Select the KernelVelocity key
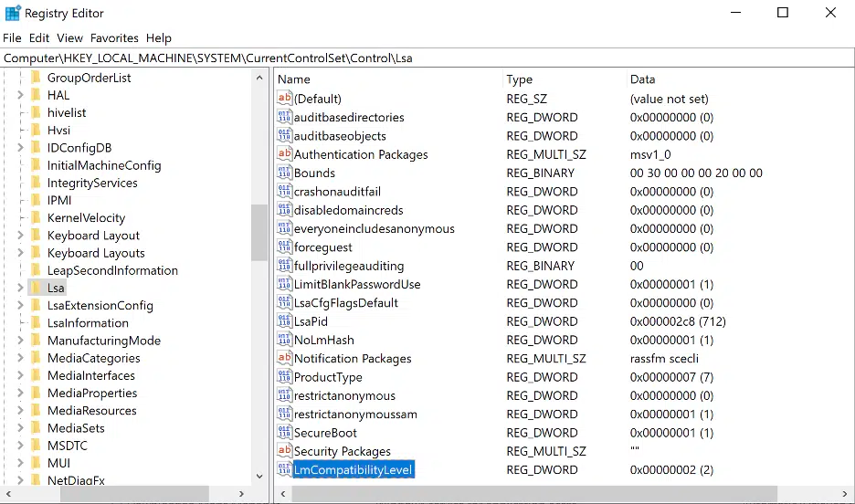Viewport: 855px width, 504px height. 86,217
